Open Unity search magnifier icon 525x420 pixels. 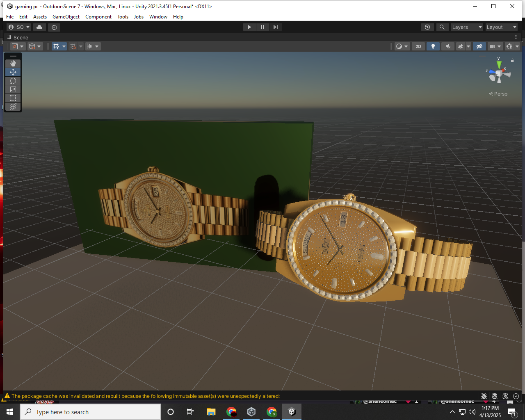[x=442, y=27]
